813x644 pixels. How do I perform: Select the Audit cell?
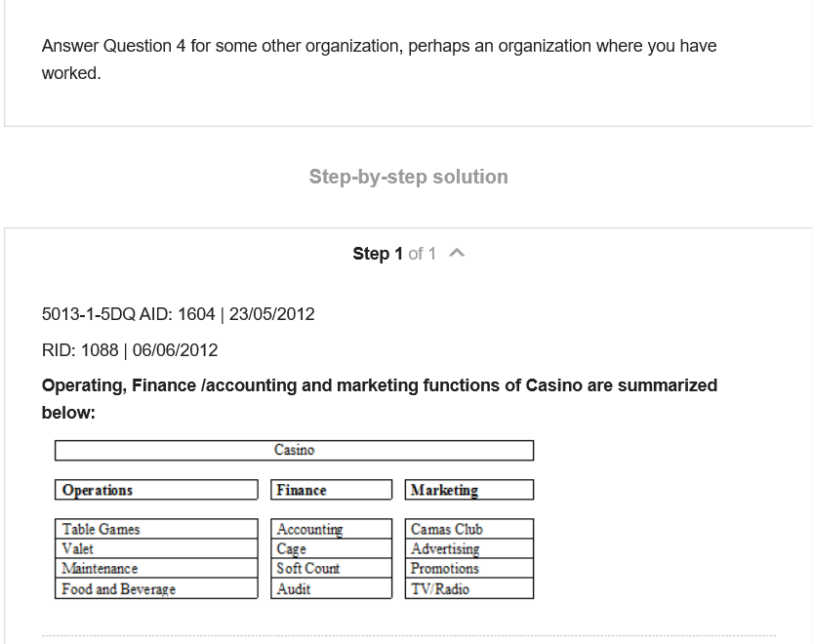(x=331, y=588)
